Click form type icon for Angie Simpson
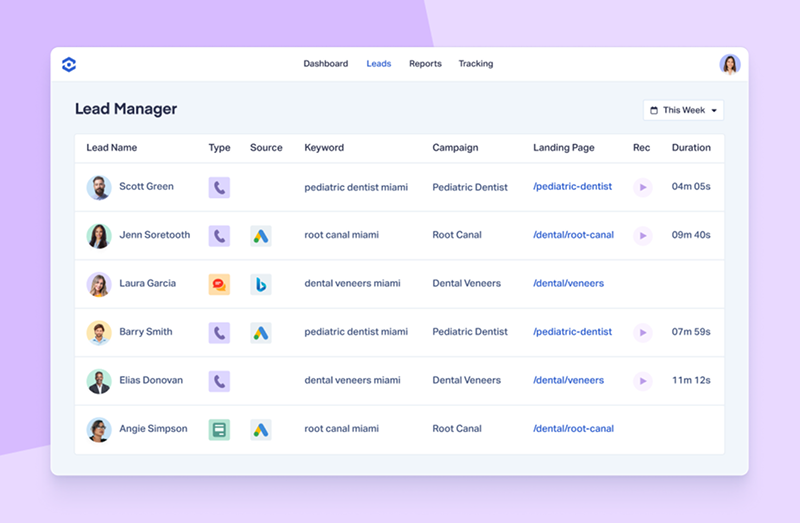This screenshot has width=800, height=523. [x=219, y=430]
